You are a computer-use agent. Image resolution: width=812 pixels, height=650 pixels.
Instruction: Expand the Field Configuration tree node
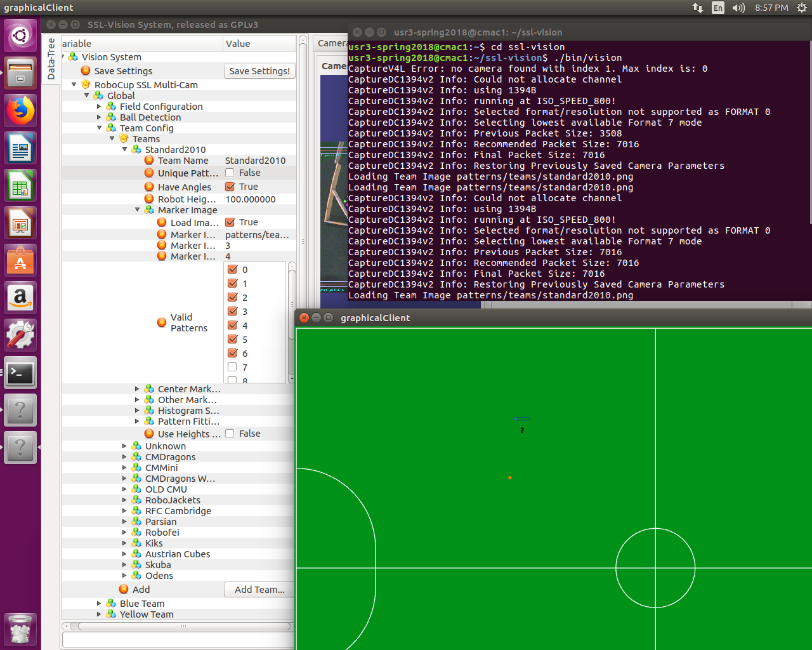click(99, 106)
